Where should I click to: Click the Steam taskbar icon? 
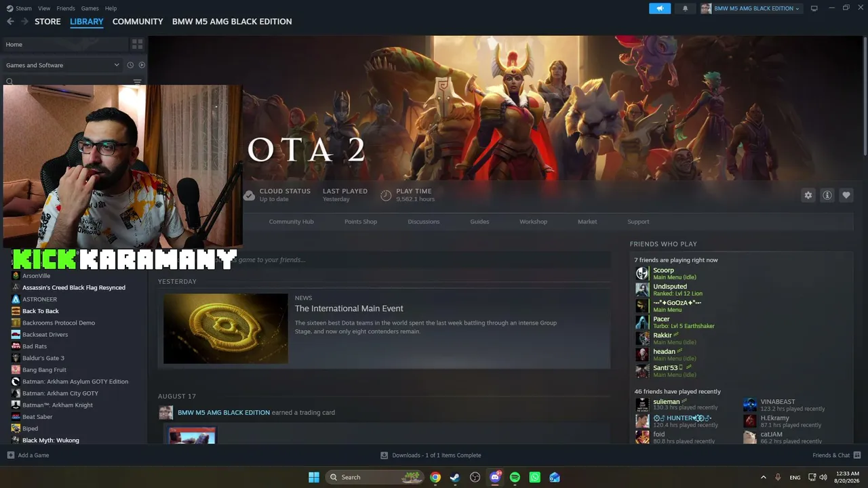click(455, 477)
